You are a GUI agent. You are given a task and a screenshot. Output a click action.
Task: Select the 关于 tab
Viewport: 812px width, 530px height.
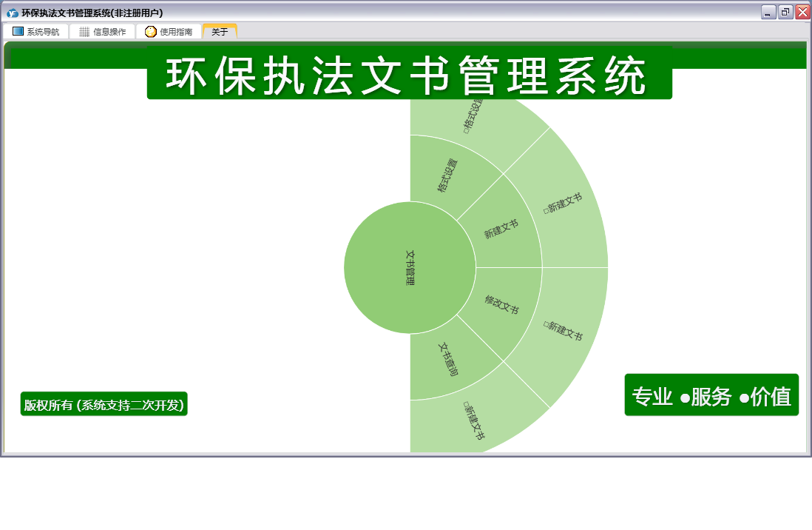(x=220, y=32)
